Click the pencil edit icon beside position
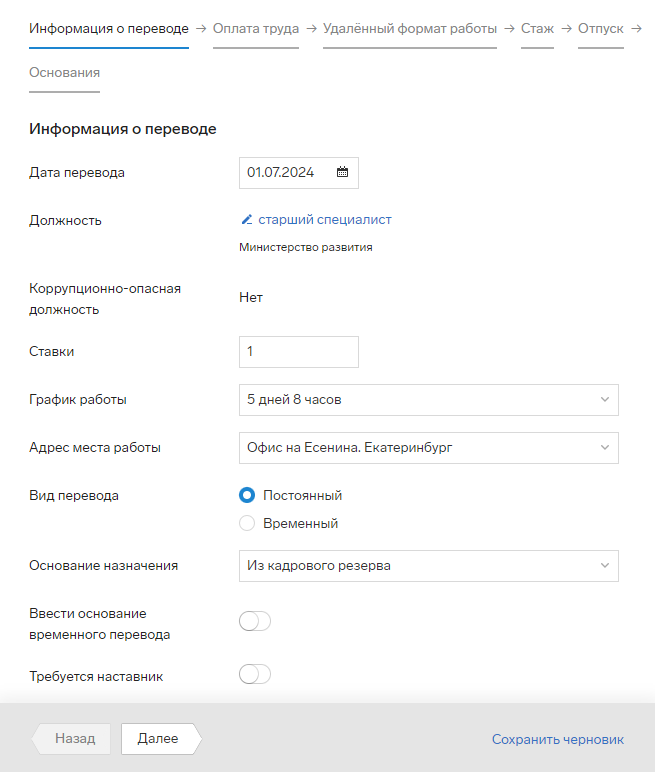This screenshot has width=655, height=772. 247,220
